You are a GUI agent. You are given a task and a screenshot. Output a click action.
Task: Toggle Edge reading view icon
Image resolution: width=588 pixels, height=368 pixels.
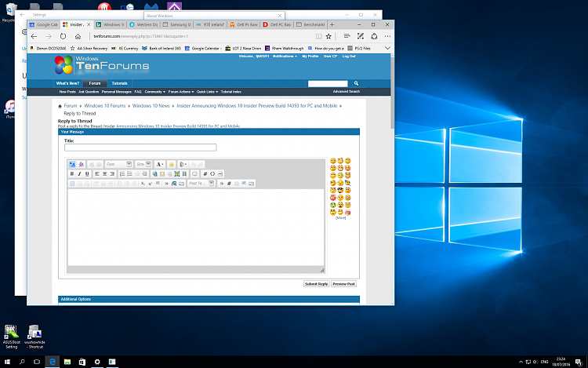[318, 36]
